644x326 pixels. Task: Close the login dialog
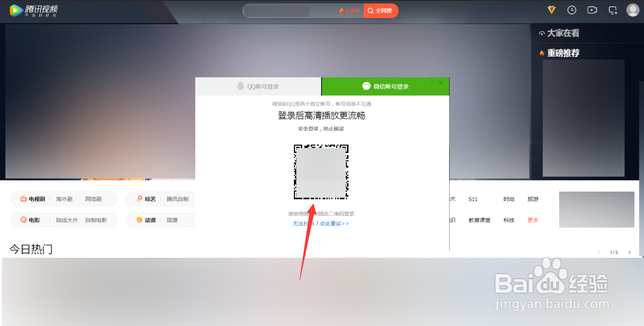click(441, 83)
